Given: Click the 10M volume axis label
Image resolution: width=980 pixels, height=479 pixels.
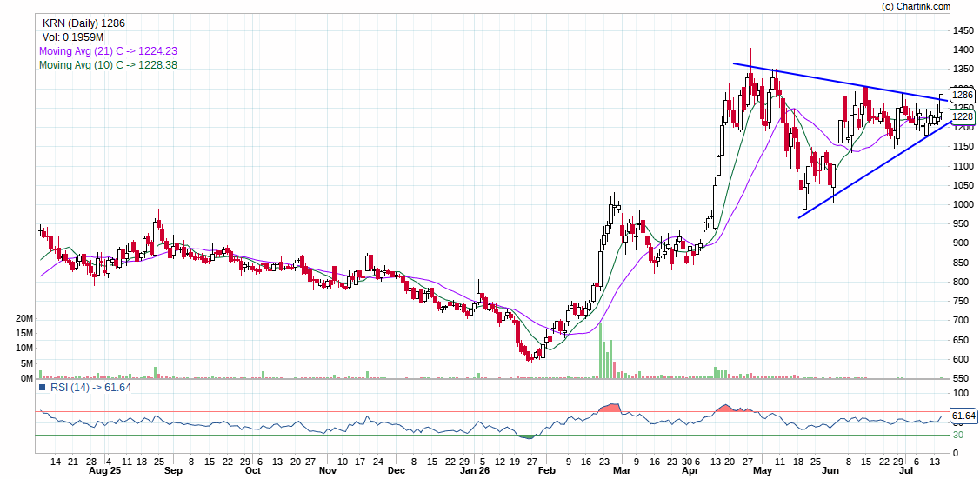Looking at the screenshot, I should pos(24,349).
